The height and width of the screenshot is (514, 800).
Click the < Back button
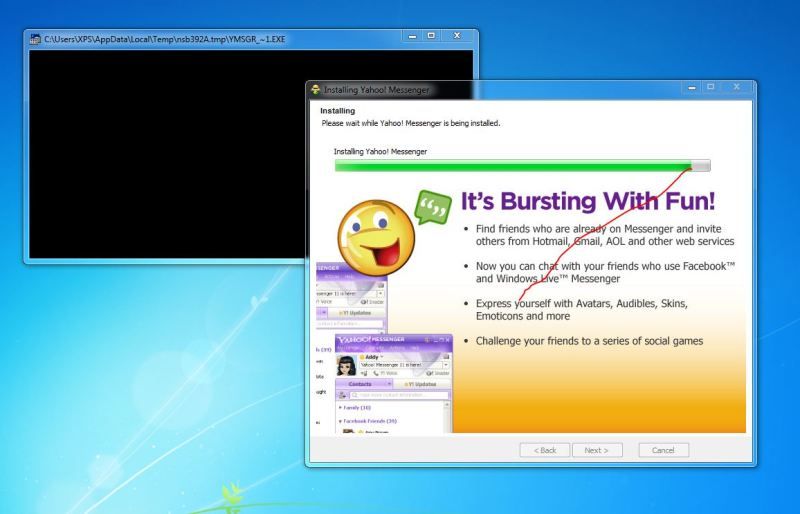point(544,450)
